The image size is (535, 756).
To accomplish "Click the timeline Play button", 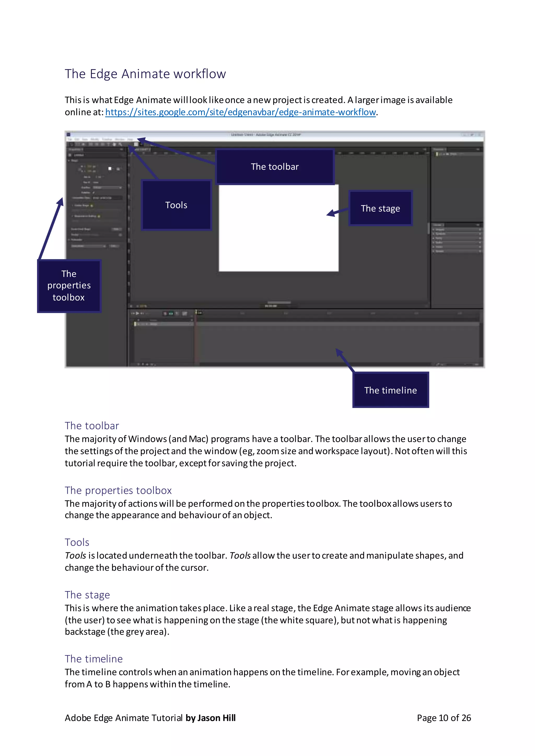I will tap(137, 314).
